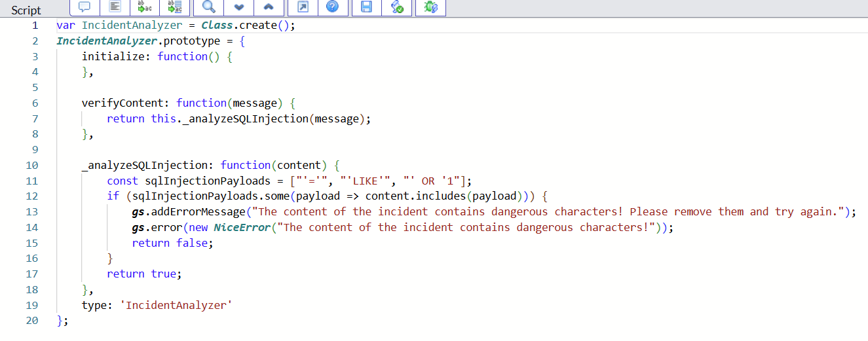The width and height of the screenshot is (868, 341).
Task: Jump to previous match with up chevron
Action: point(269,7)
